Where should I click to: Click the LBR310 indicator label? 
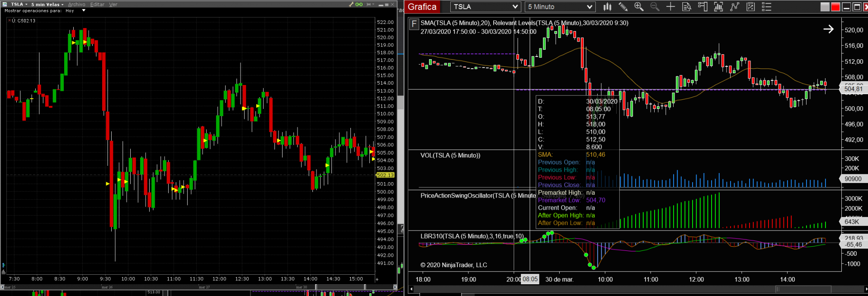(x=472, y=236)
